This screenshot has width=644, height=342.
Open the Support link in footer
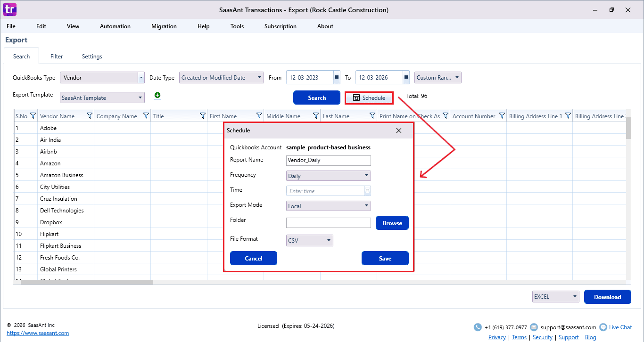click(x=569, y=337)
